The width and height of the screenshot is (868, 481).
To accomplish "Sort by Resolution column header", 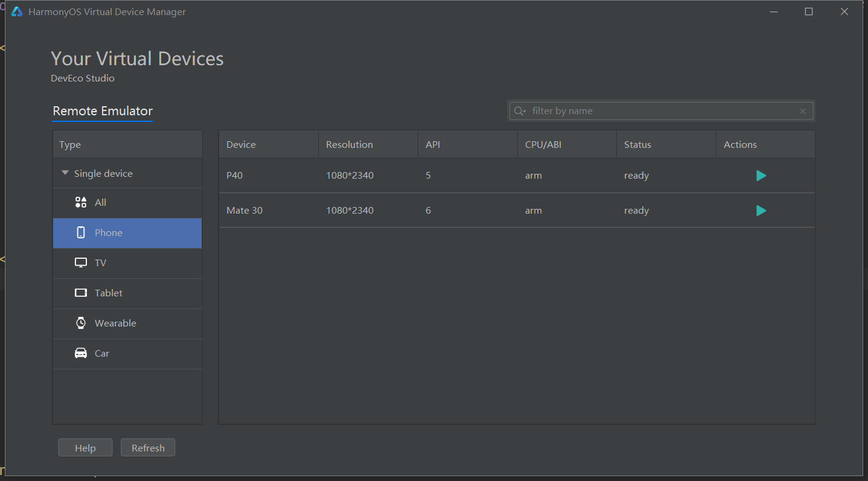I will (368, 145).
